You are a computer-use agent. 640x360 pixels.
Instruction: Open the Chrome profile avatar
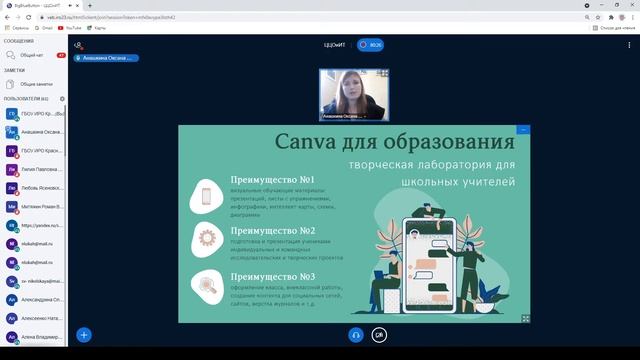click(x=622, y=18)
